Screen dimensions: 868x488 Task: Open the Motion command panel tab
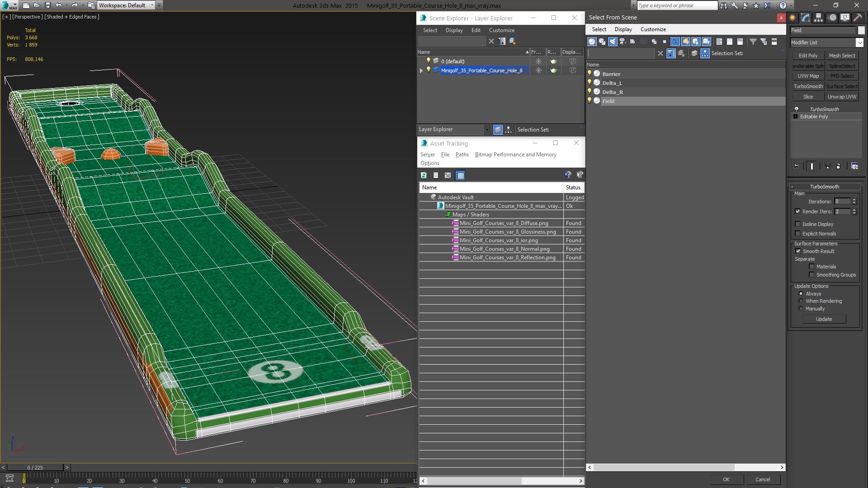[832, 18]
